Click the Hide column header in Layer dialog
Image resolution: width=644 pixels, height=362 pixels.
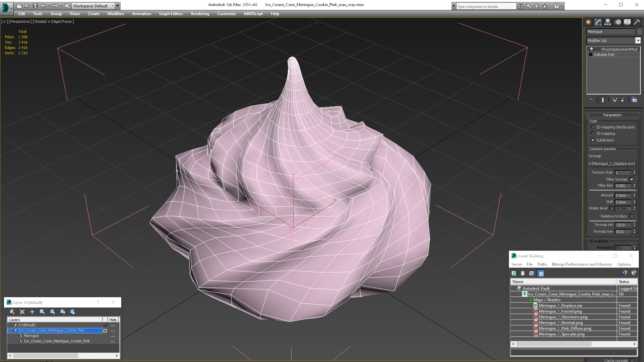(x=113, y=320)
